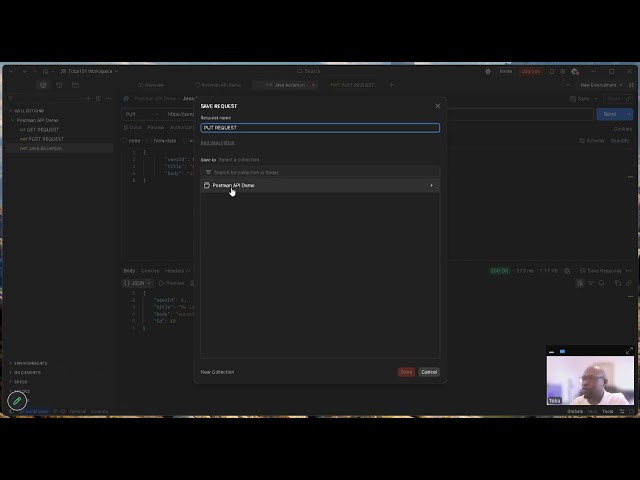Open New Environment dropdown

click(x=601, y=85)
